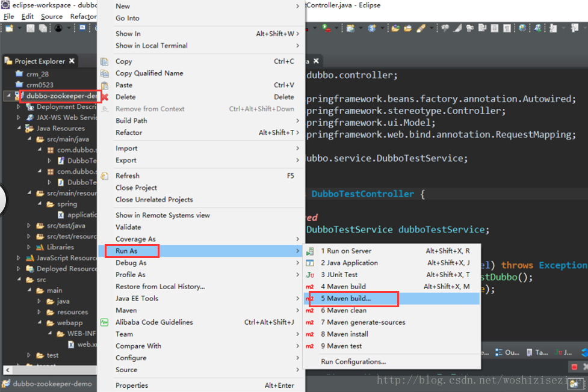
Task: Select resources folder under main
Action: click(72, 312)
